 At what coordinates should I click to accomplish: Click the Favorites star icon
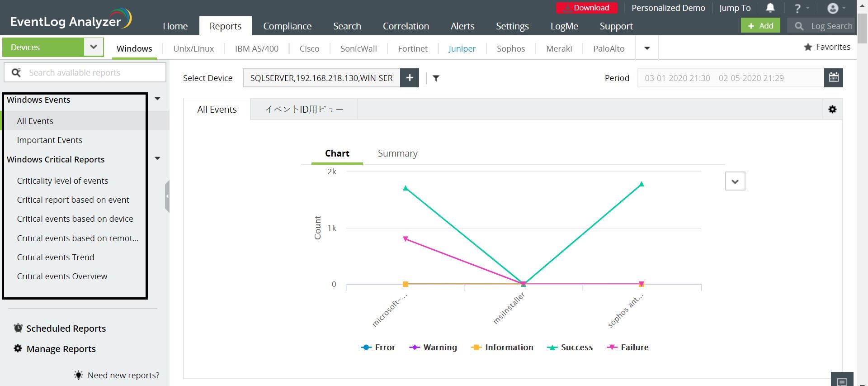pos(808,47)
